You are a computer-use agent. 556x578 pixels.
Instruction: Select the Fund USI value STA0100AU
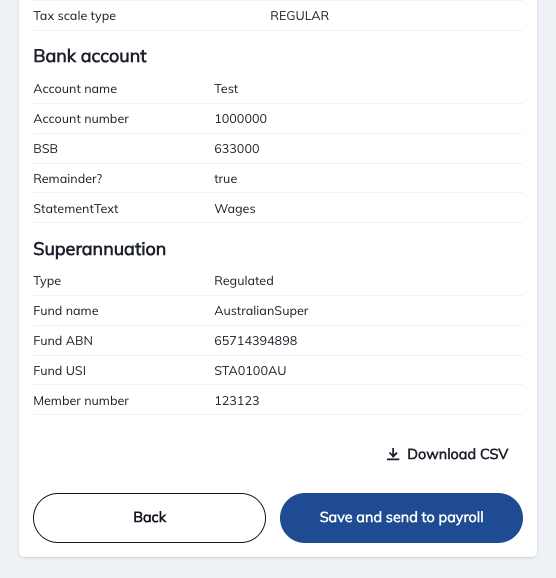250,370
